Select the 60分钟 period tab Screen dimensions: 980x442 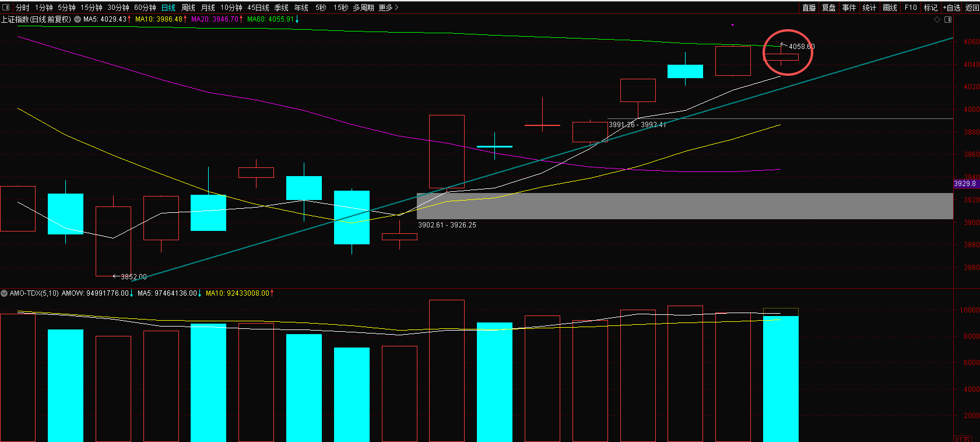[145, 8]
